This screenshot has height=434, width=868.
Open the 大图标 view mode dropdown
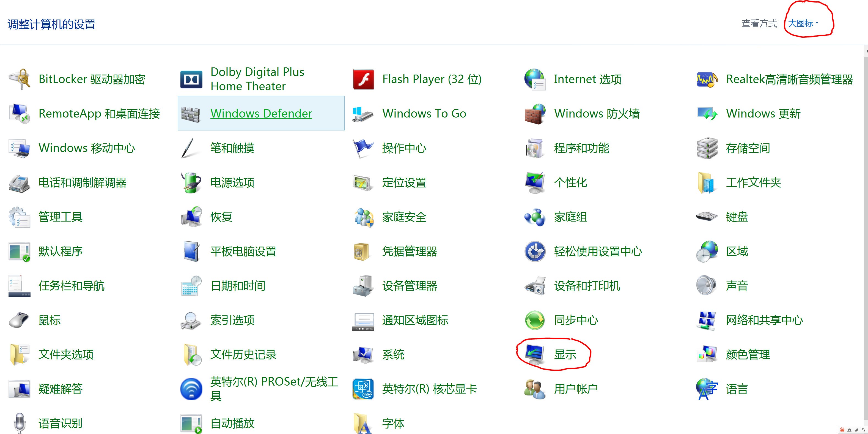[803, 23]
